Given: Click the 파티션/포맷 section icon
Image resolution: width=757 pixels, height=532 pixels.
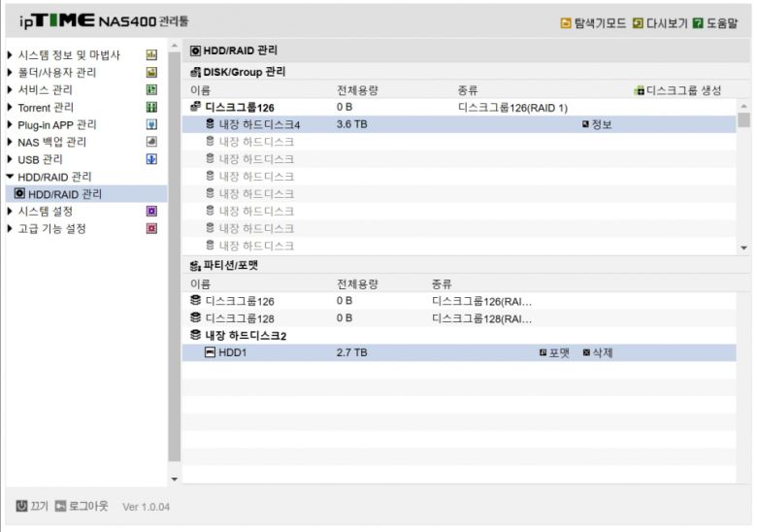Looking at the screenshot, I should pyautogui.click(x=195, y=266).
